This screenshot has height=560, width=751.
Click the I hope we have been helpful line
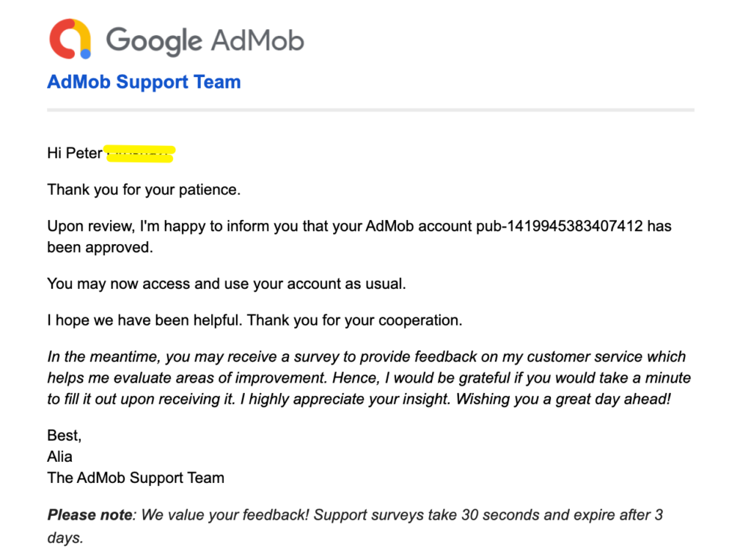(254, 320)
